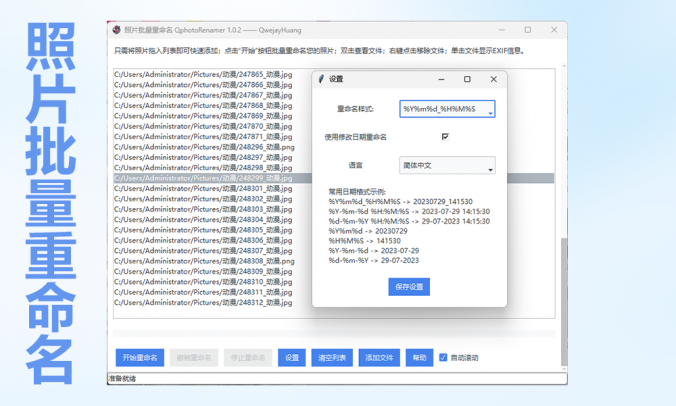676x406 pixels.
Task: Open 设置 from the bottom button bar
Action: (292, 357)
